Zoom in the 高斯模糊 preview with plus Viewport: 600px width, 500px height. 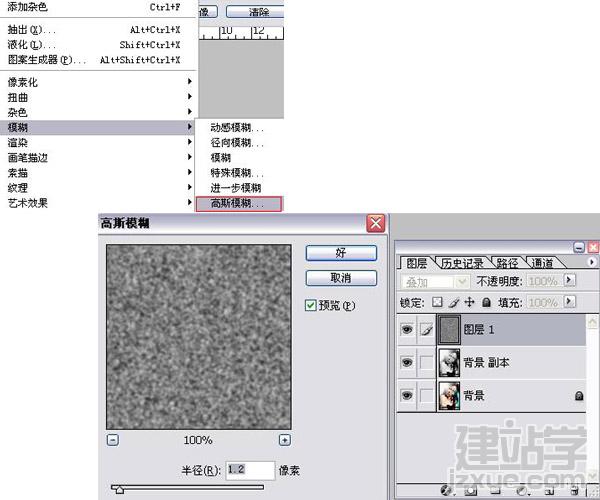(x=285, y=440)
